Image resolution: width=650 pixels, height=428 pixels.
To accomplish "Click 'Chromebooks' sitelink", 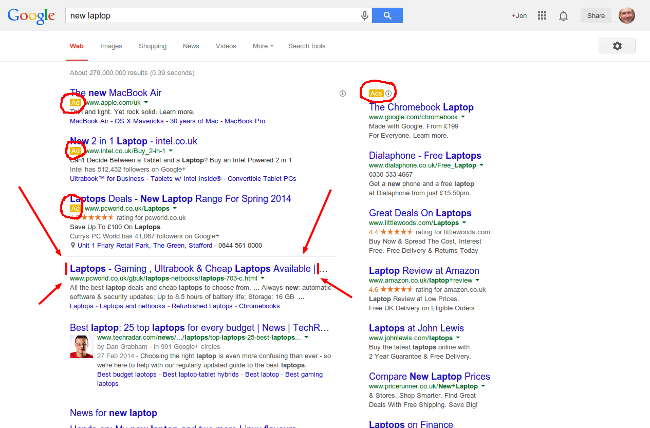I will 260,306.
